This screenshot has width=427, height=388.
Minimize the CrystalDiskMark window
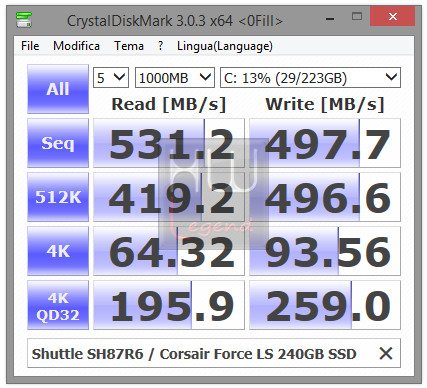pos(330,19)
